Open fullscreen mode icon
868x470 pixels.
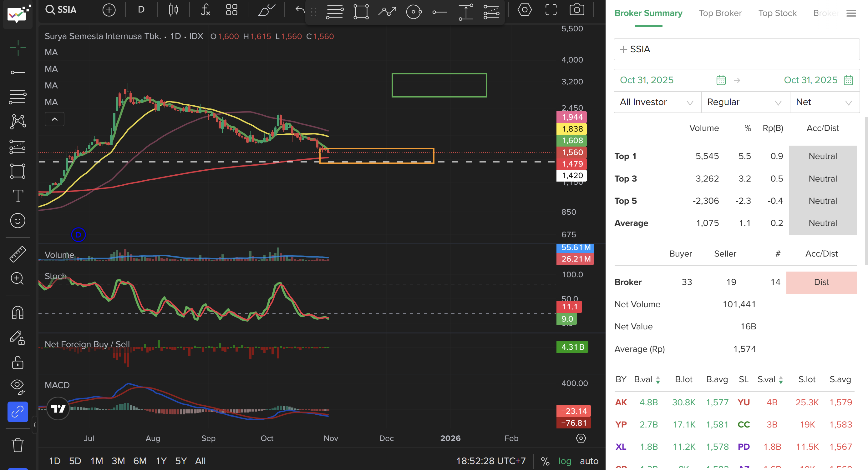(x=551, y=10)
